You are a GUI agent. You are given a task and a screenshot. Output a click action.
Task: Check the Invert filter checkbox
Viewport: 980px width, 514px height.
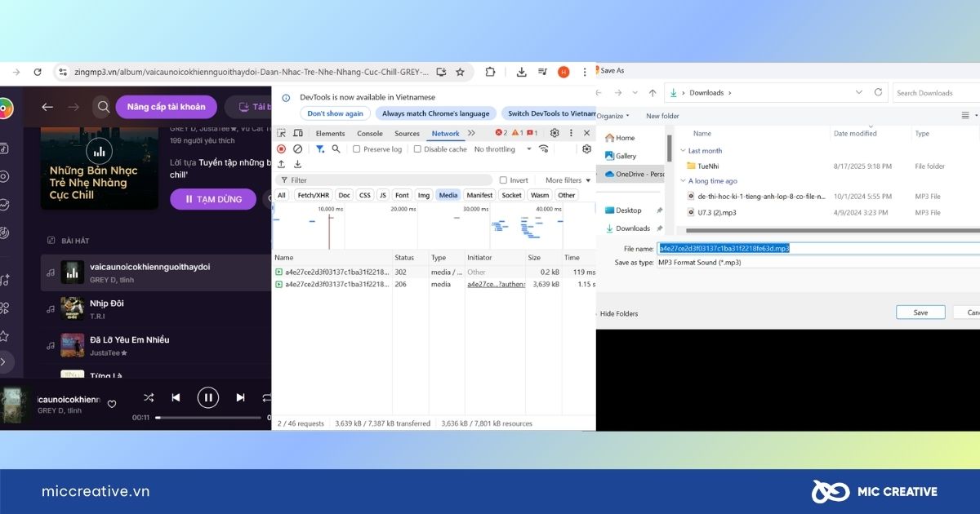503,180
